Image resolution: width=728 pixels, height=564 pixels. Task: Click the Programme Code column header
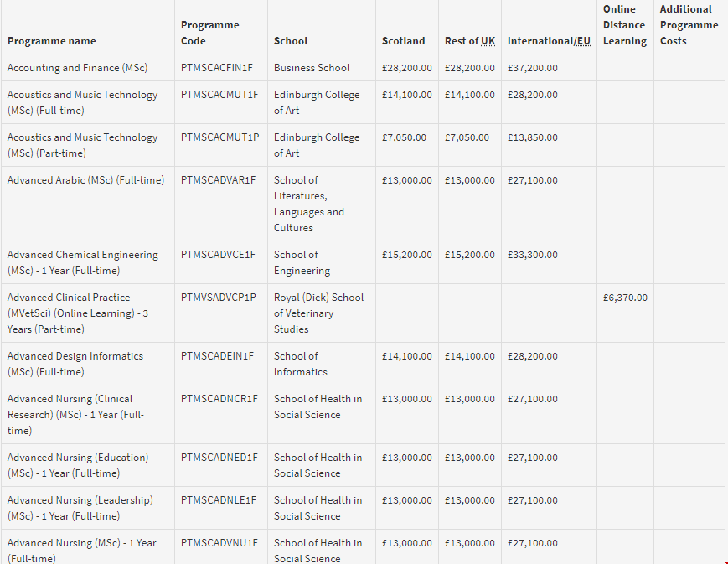pyautogui.click(x=209, y=33)
